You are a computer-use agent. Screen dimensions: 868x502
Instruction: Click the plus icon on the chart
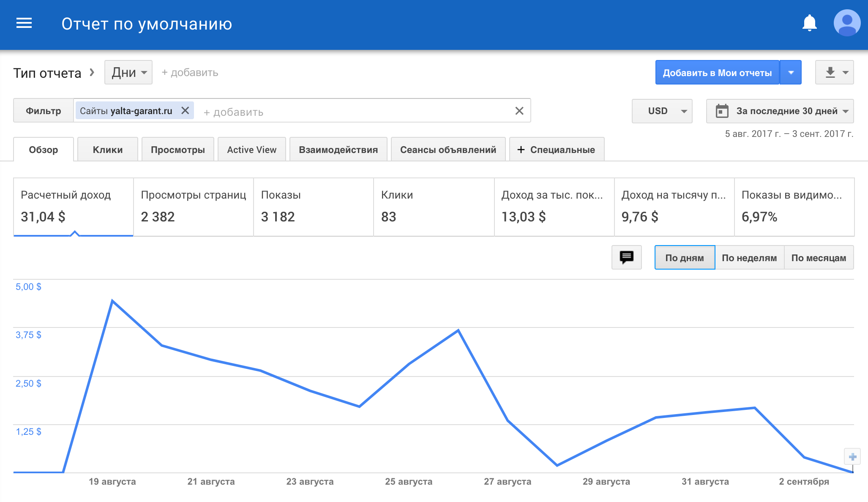point(852,457)
